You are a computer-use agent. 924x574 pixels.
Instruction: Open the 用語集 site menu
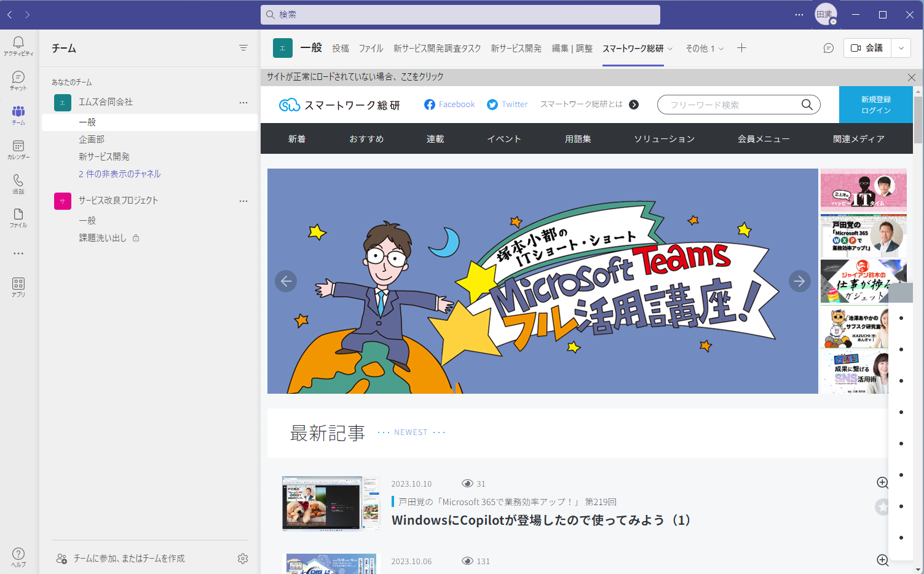[x=578, y=139]
